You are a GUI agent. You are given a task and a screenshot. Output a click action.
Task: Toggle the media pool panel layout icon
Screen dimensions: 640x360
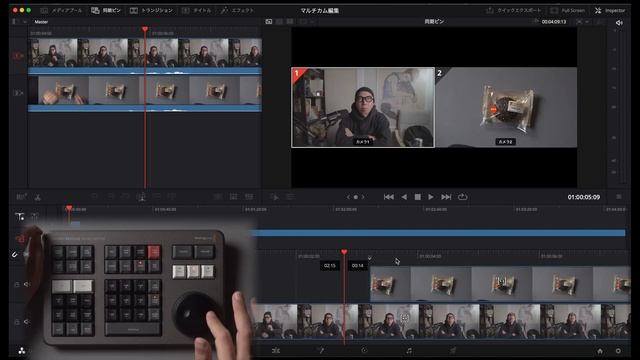click(x=15, y=21)
